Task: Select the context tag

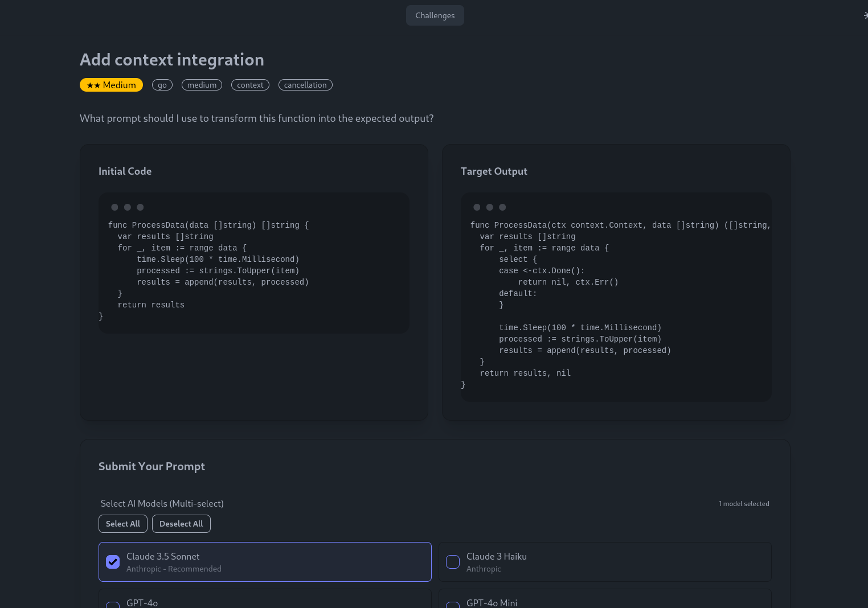Action: click(250, 85)
